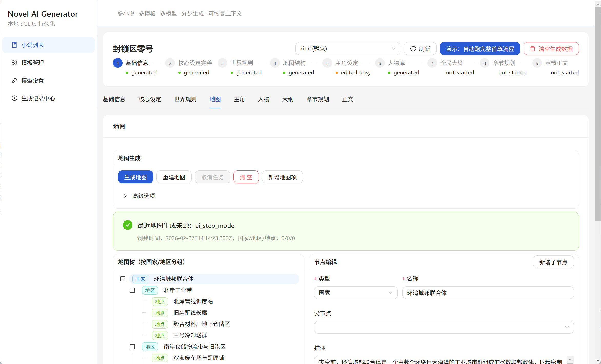Collapse the 环湾城邦联合体 country node
This screenshot has width=601, height=364.
tap(123, 279)
